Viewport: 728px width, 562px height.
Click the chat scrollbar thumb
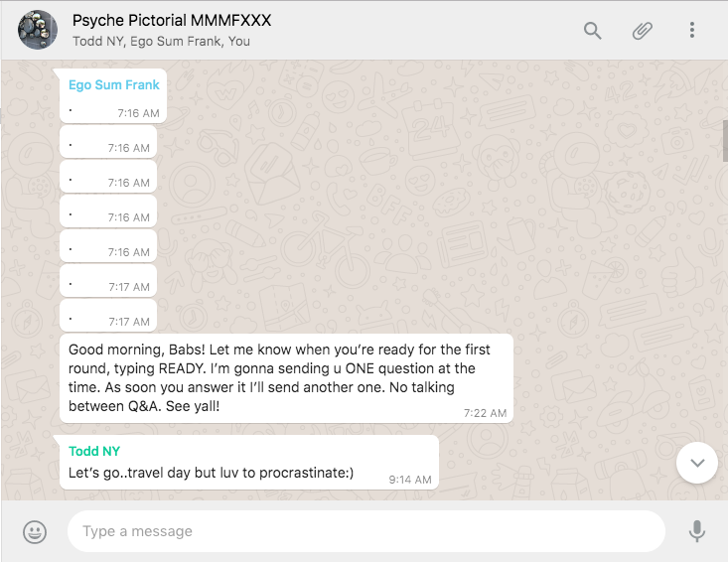(725, 139)
